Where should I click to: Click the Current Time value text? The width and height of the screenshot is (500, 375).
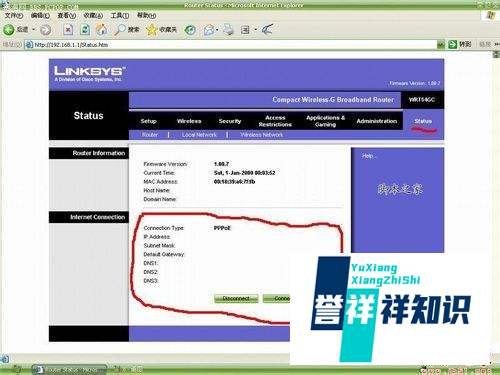(244, 173)
